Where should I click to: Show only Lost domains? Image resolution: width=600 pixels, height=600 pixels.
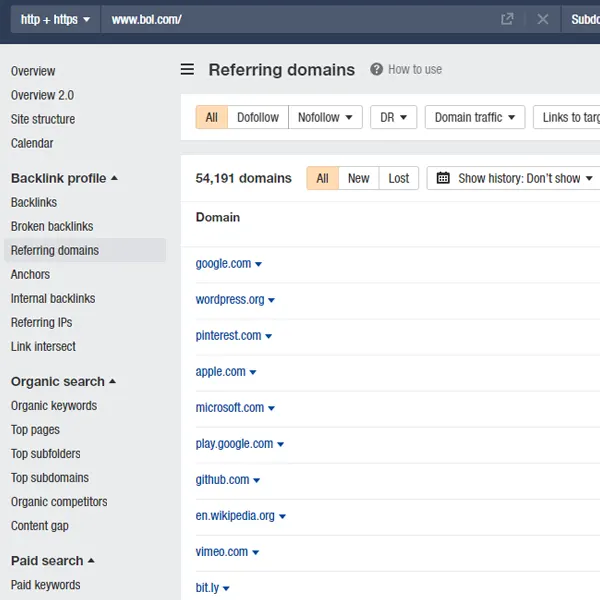tap(399, 178)
